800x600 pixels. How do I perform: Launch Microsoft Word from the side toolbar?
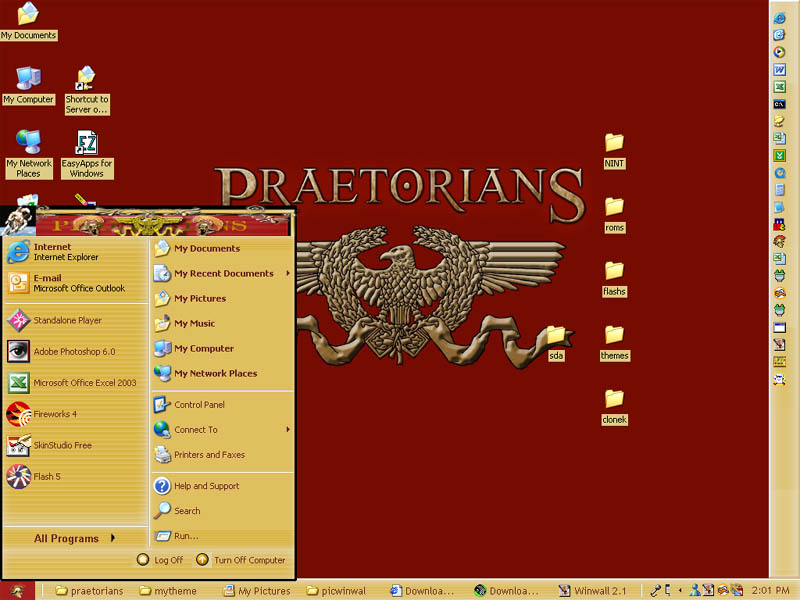click(x=779, y=69)
